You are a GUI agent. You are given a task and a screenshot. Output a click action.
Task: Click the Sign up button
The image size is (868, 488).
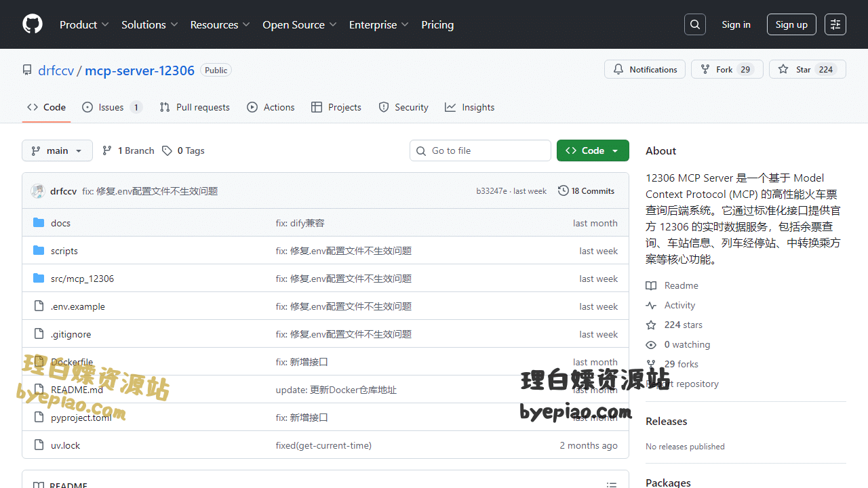pos(791,24)
